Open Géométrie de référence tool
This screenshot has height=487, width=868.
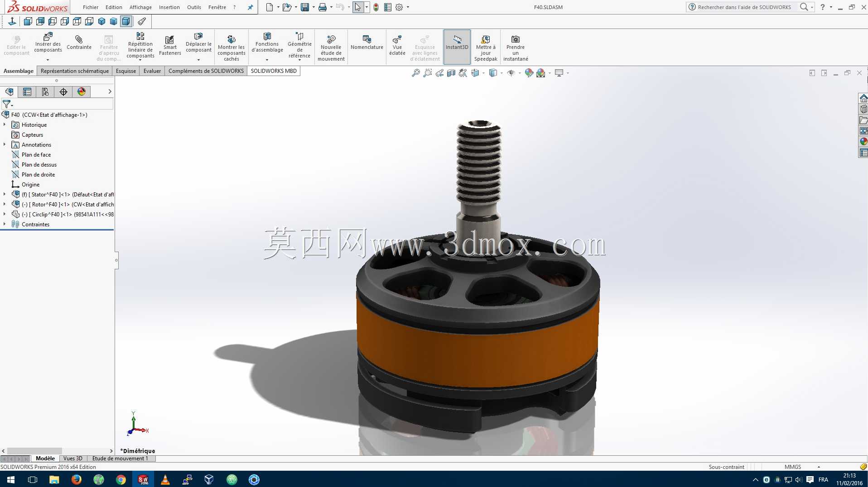[299, 45]
